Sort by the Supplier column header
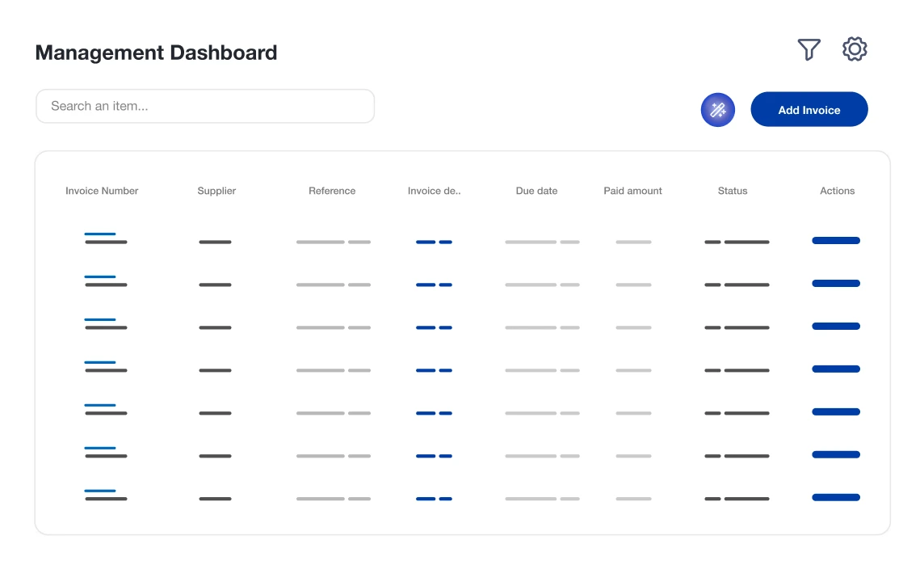The image size is (924, 561). click(x=216, y=191)
